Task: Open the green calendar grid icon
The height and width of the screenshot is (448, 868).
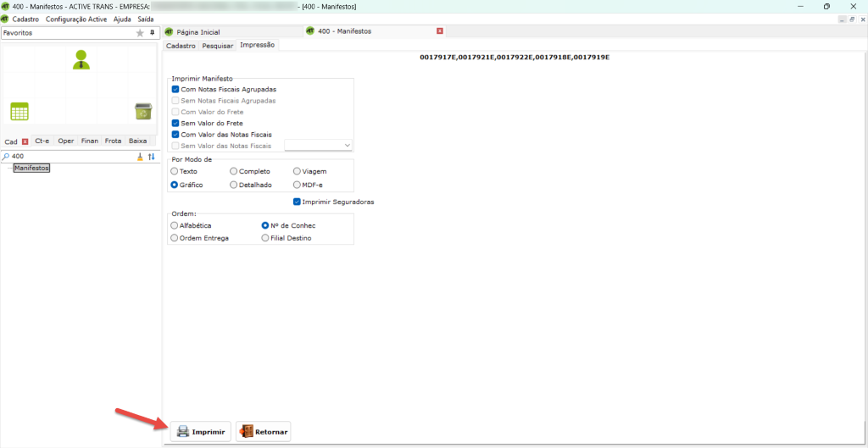Action: pyautogui.click(x=19, y=111)
